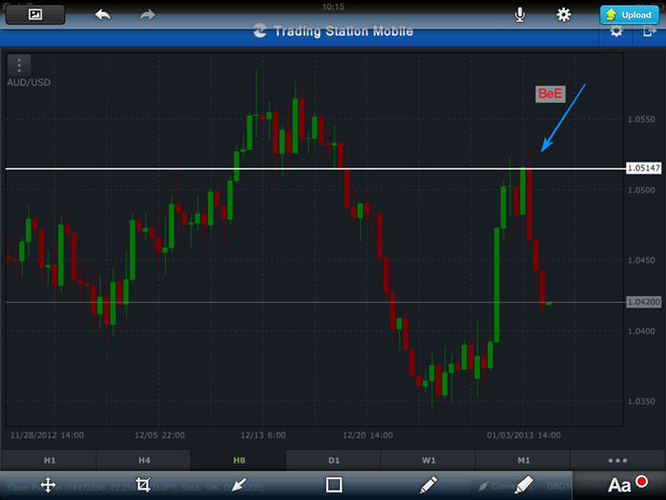Select the H4 timeframe tab
This screenshot has width=666, height=500.
tap(144, 460)
